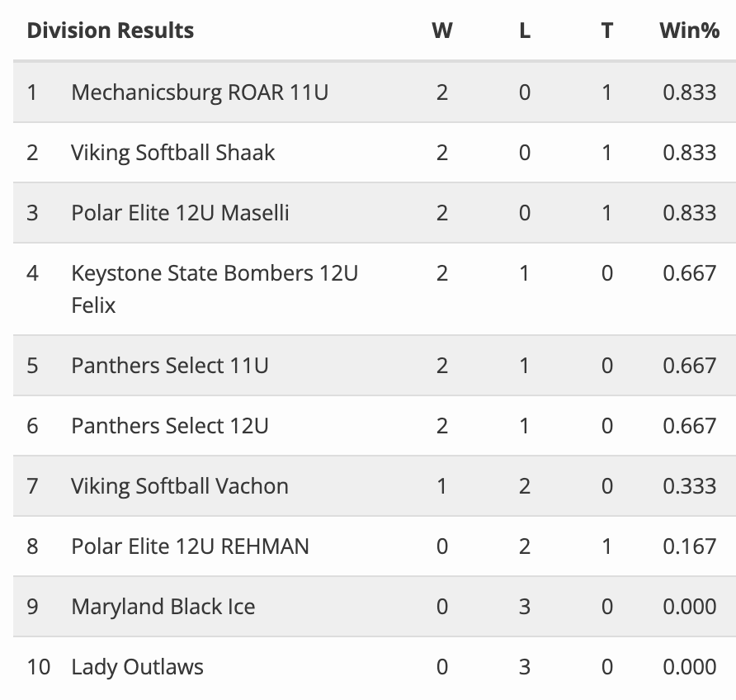
Task: Click the L column header
Action: pyautogui.click(x=525, y=31)
